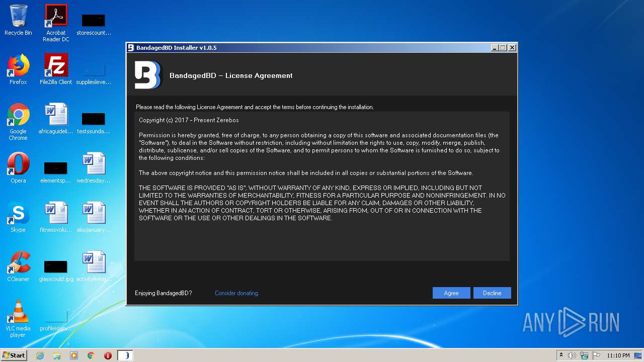Open the Start menu
Viewport: 644px width, 362px height.
click(x=14, y=355)
